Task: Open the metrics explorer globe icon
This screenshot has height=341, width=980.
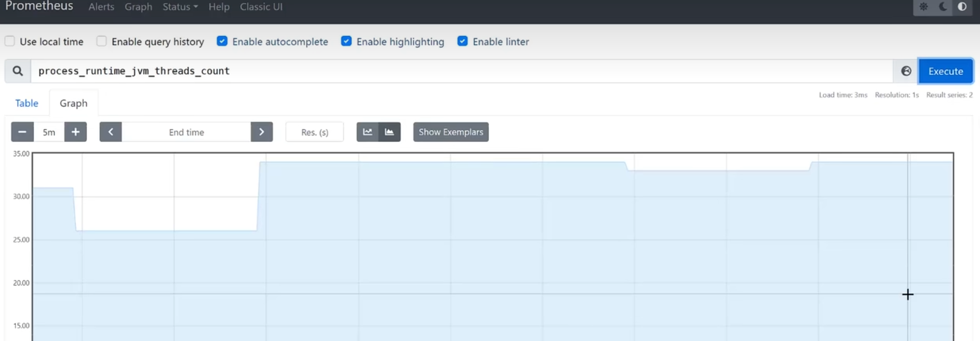Action: click(x=906, y=71)
